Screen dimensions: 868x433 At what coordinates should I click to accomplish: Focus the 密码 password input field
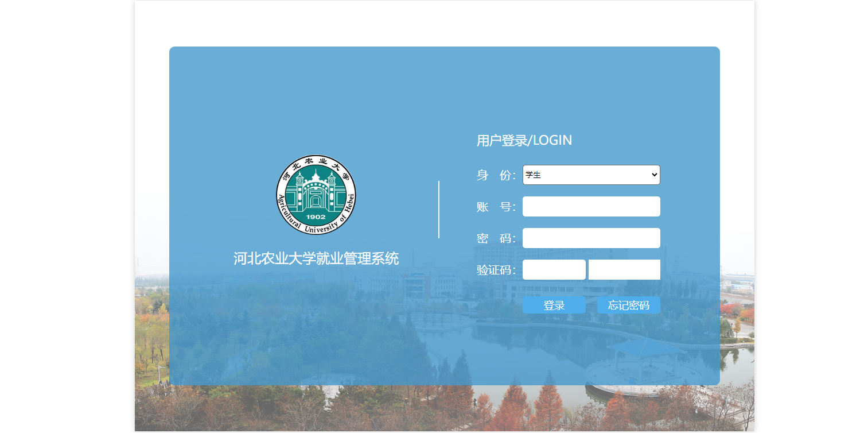pyautogui.click(x=591, y=238)
